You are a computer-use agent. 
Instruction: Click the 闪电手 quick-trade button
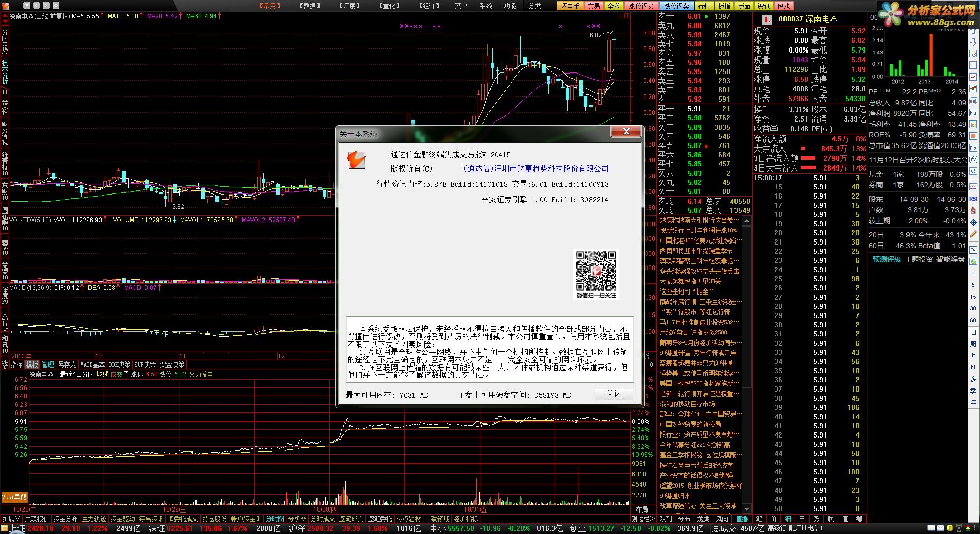pyautogui.click(x=571, y=6)
